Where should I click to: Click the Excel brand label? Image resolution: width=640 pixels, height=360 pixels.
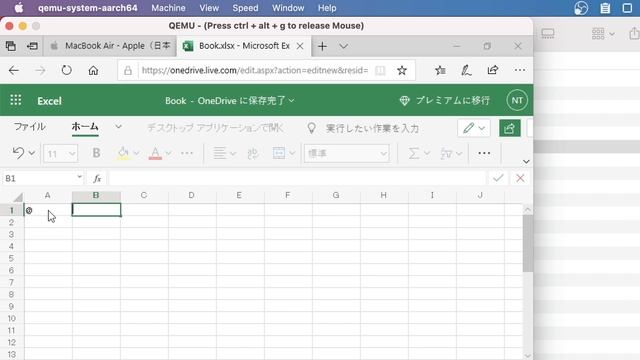(49, 101)
